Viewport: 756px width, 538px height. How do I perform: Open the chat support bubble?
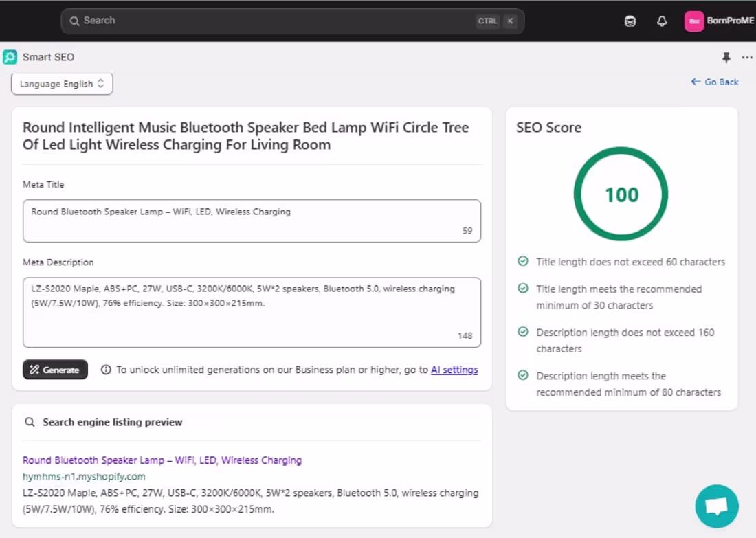click(717, 506)
